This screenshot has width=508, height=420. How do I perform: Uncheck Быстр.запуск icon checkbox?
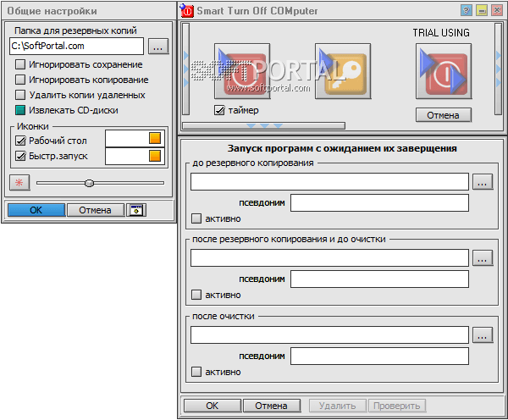coord(20,156)
